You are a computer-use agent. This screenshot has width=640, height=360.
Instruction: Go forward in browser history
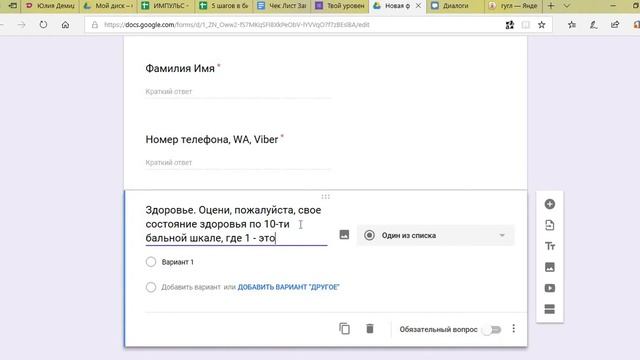[x=21, y=24]
